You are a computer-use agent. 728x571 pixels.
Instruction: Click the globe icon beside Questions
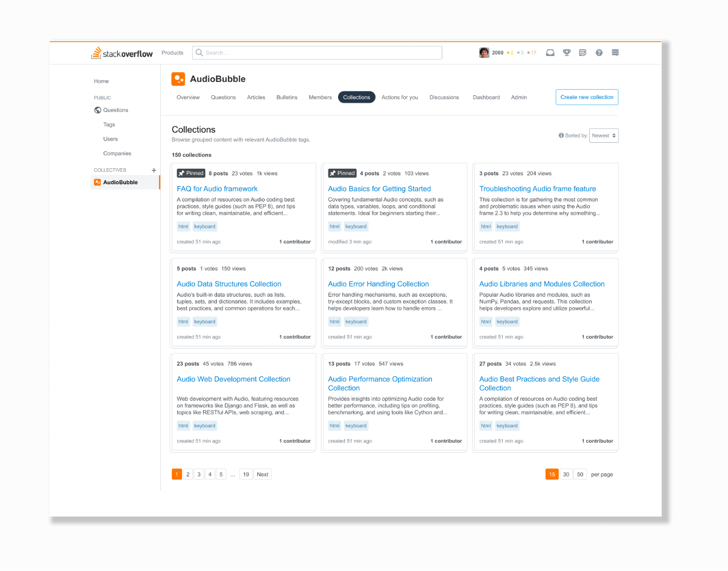coord(97,110)
